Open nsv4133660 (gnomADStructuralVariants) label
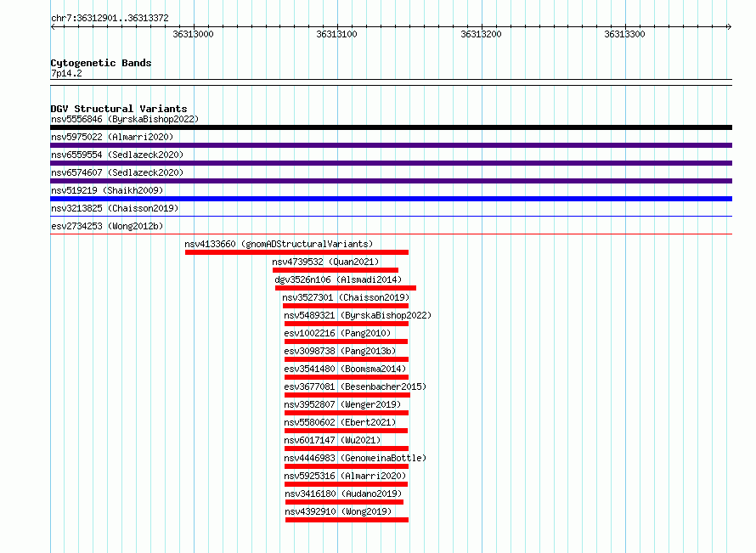Screen dimensions: 756x553 279,244
